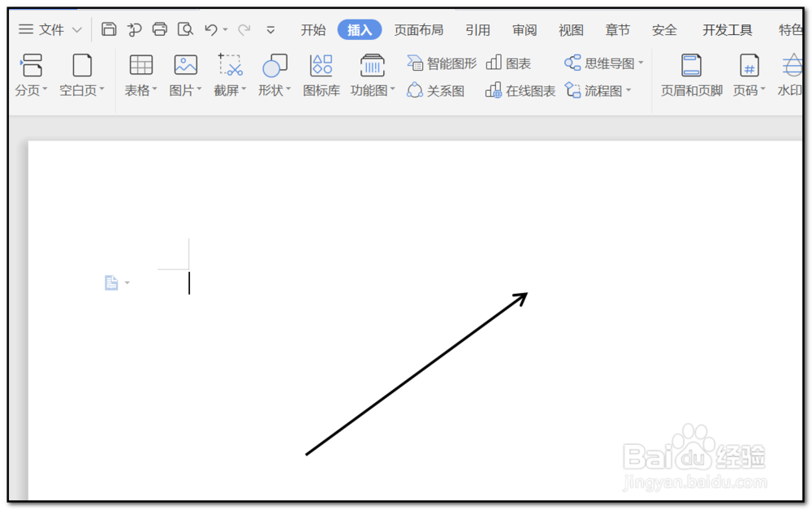Click the Redo arrow icon
The height and width of the screenshot is (510, 812).
click(244, 29)
